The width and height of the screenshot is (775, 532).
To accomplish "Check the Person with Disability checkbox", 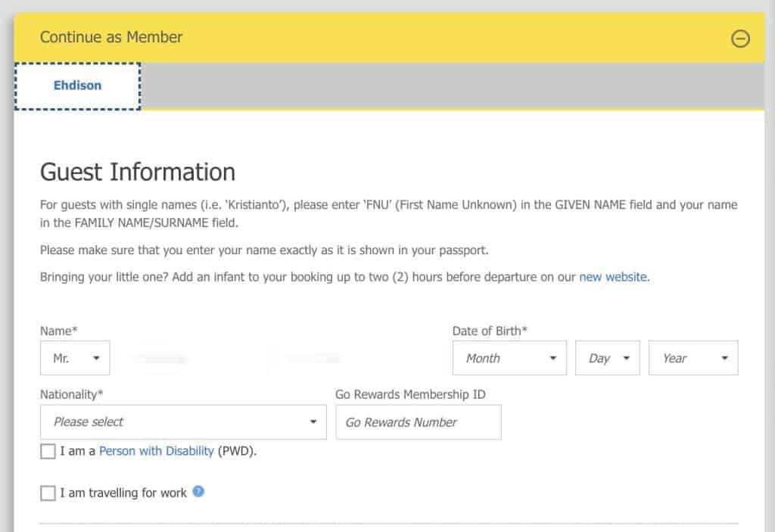I will pos(48,452).
